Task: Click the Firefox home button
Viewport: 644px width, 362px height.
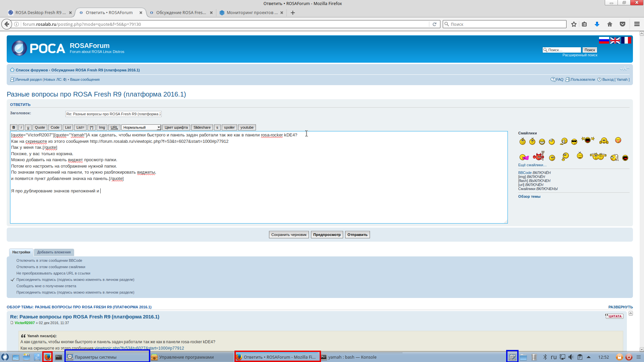Action: [x=610, y=24]
